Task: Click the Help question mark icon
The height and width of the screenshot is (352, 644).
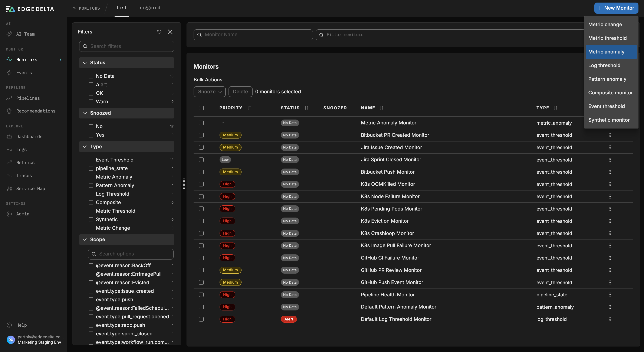Action: pos(9,325)
